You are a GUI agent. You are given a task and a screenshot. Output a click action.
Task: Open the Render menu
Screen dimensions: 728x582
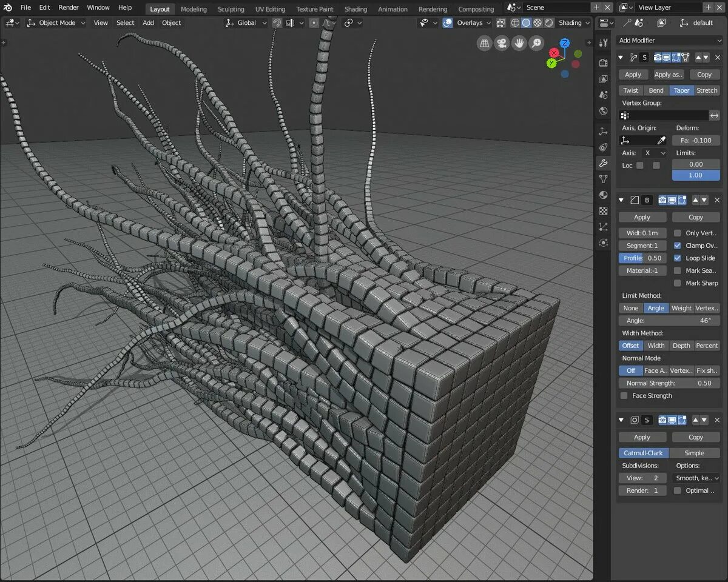tap(69, 7)
